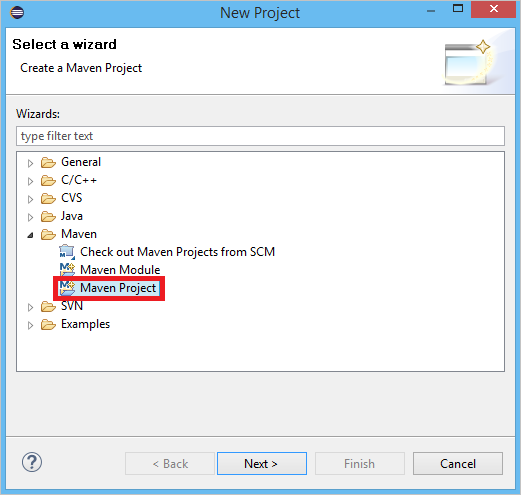This screenshot has height=495, width=521.
Task: Select Check out Maven Projects from SCM
Action: (x=178, y=252)
